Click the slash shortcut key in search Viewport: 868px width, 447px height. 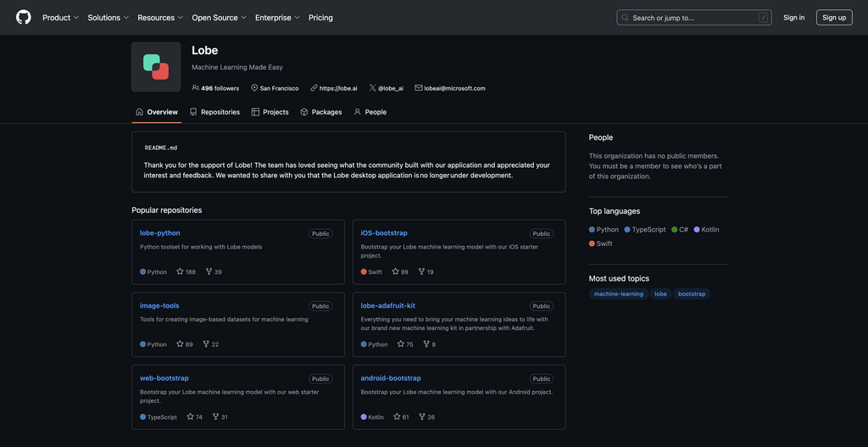[764, 18]
